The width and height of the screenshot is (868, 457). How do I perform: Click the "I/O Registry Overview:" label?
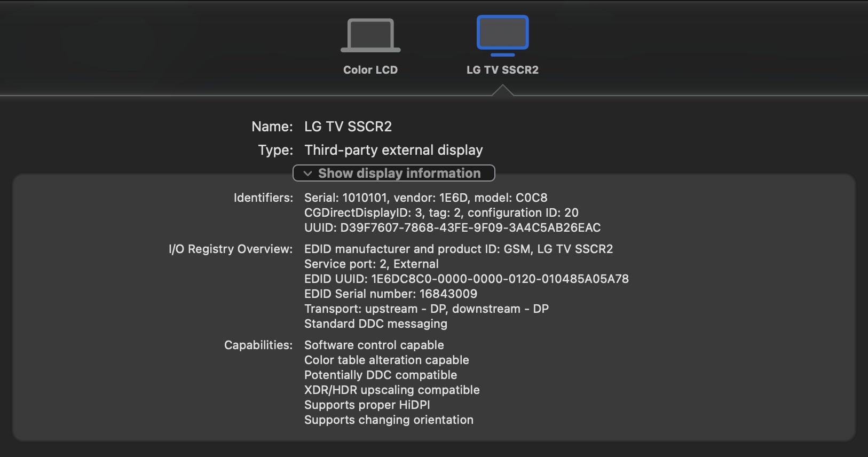tap(231, 249)
